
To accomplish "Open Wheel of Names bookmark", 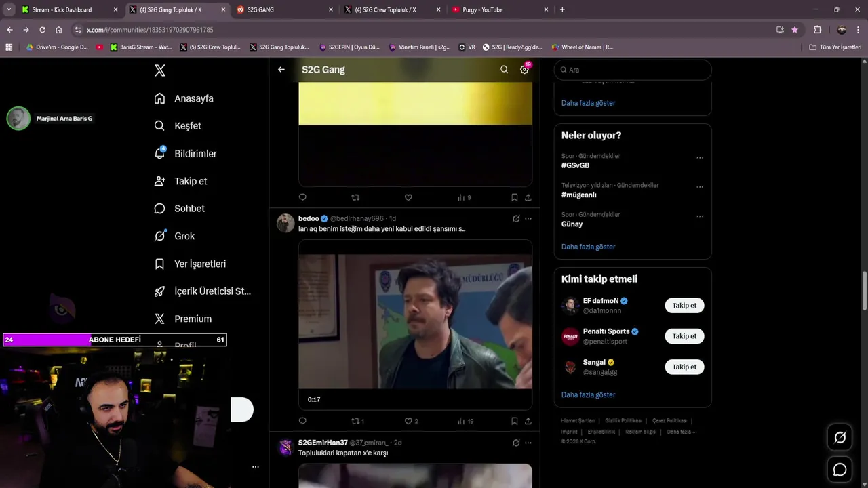I will coord(583,47).
